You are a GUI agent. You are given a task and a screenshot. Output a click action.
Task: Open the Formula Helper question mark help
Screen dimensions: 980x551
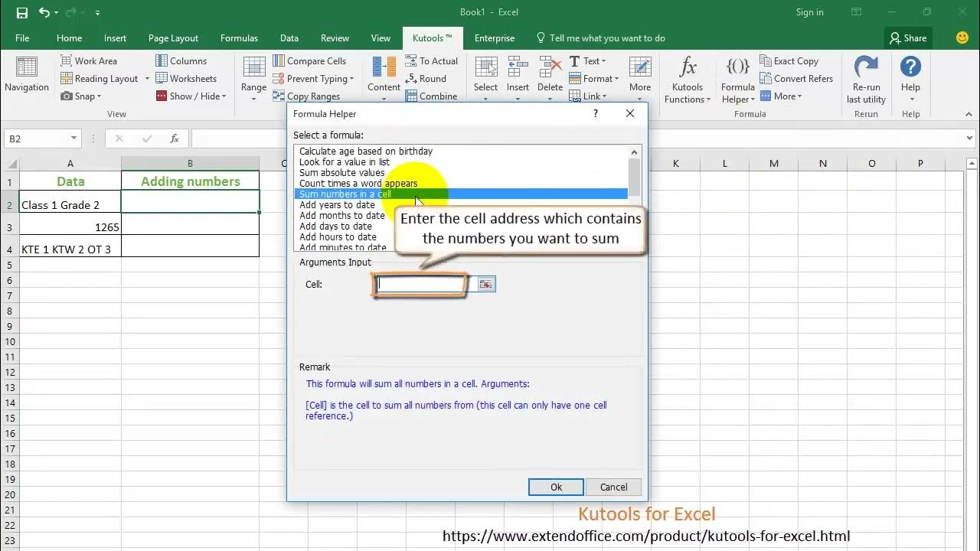pyautogui.click(x=596, y=113)
